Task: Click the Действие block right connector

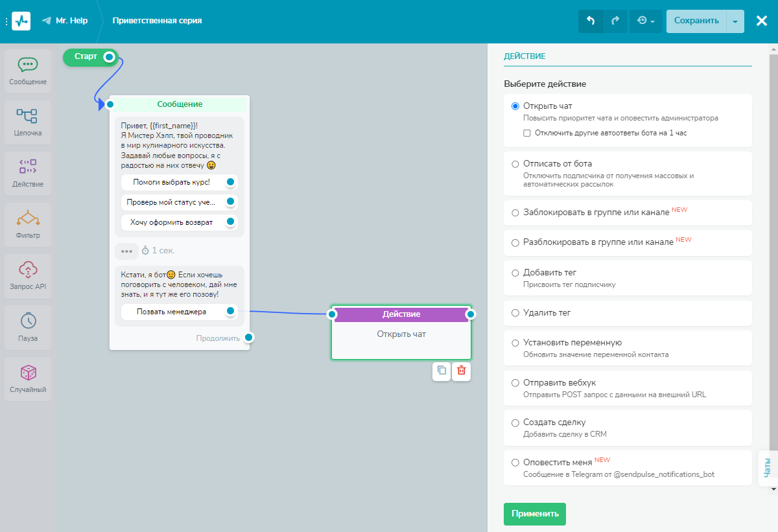Action: 471,314
